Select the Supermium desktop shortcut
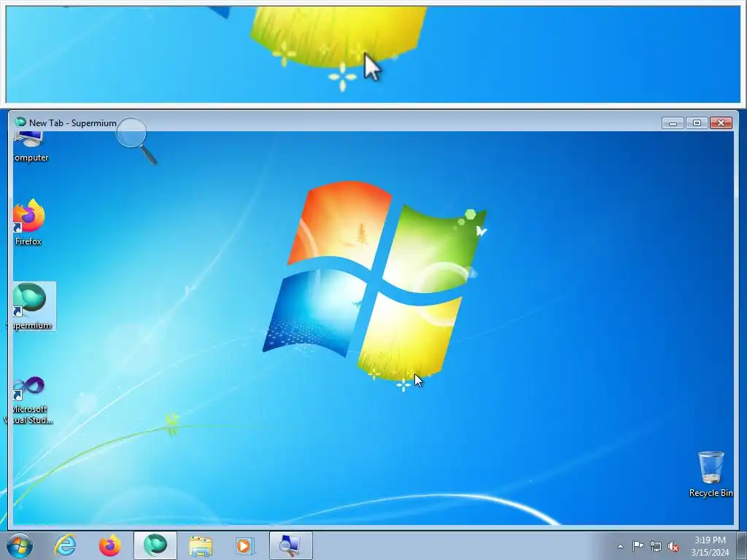This screenshot has width=747, height=560. (31, 306)
